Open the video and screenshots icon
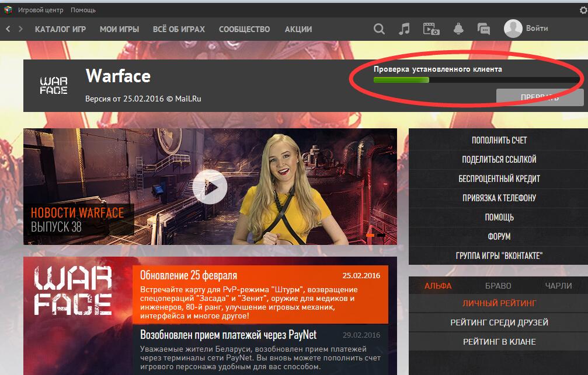Viewport: 588px width, 375px height. pyautogui.click(x=432, y=29)
